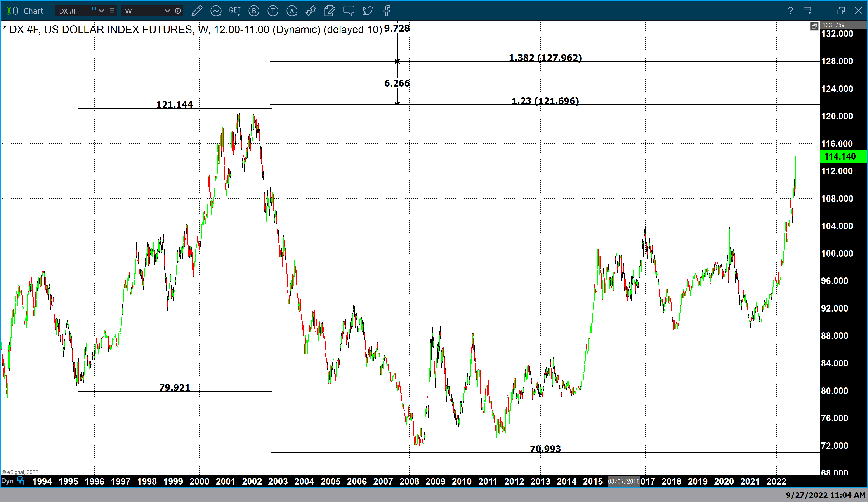
Task: Expand the DX #F symbol dropdown
Action: (x=101, y=11)
